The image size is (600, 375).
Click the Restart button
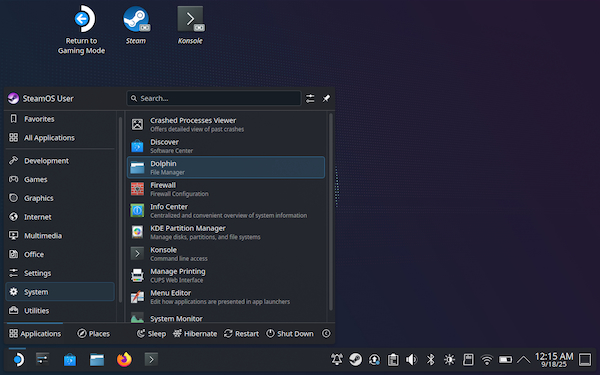[x=241, y=334]
